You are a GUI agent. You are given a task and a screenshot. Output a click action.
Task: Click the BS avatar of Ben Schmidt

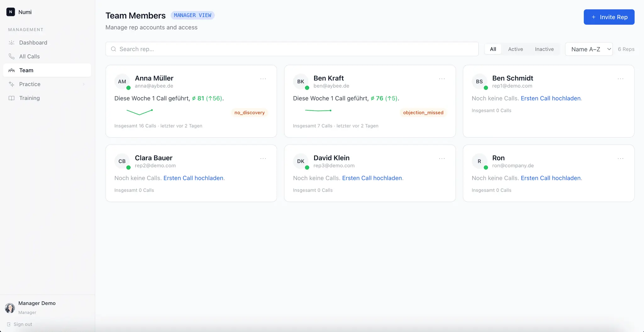[479, 82]
